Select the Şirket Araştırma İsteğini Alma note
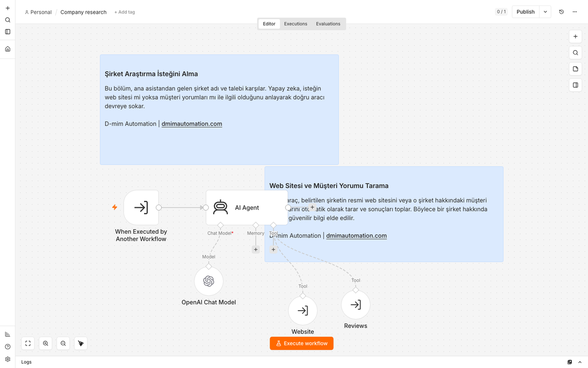Screen dimensions: 588x368 point(219,109)
